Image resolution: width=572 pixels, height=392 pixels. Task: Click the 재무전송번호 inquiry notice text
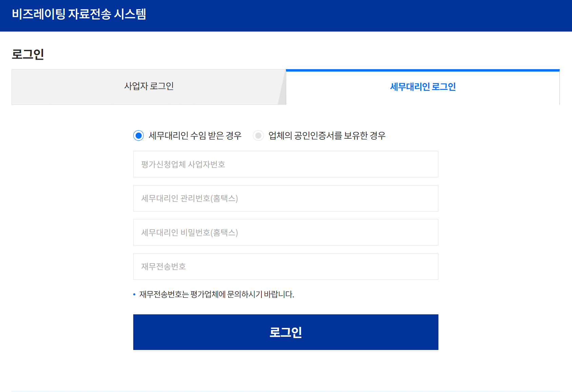[216, 294]
